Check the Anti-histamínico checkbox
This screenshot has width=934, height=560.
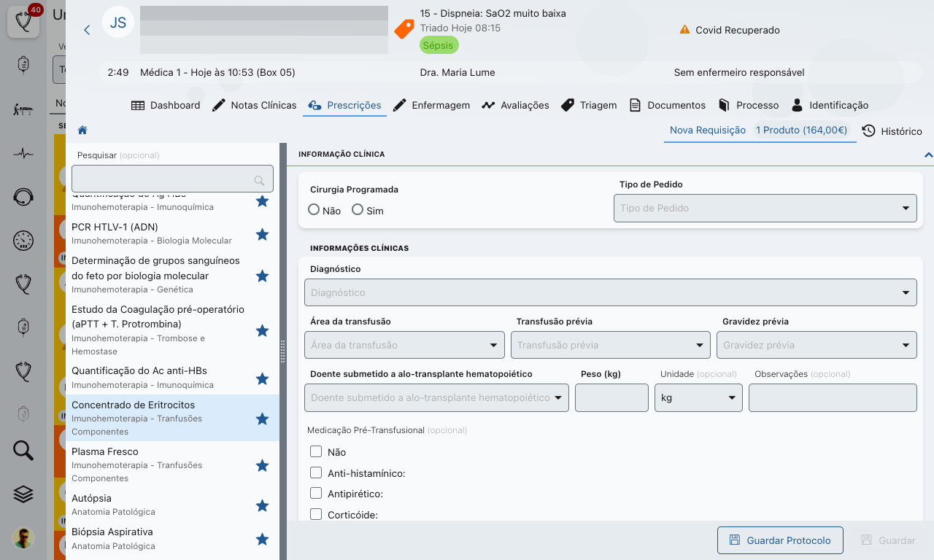click(316, 472)
